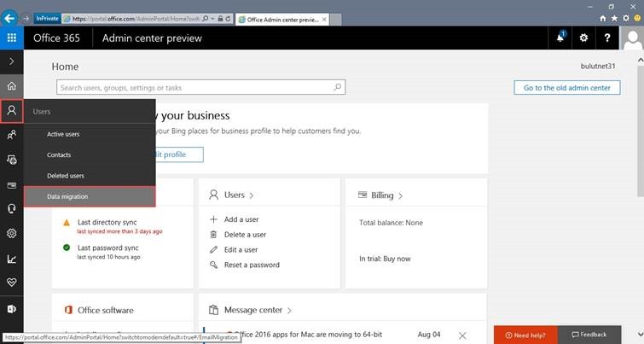644x344 pixels.
Task: Open the help question mark
Action: click(x=607, y=38)
